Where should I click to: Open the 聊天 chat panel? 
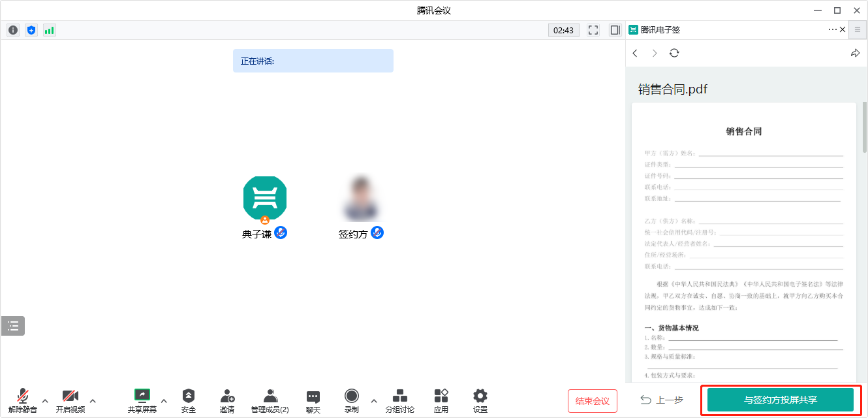tap(313, 400)
